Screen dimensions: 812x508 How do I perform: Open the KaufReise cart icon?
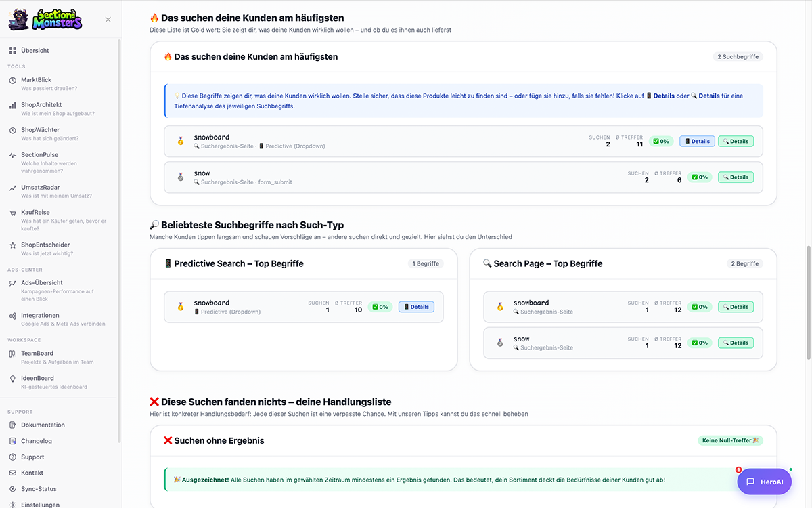click(13, 213)
